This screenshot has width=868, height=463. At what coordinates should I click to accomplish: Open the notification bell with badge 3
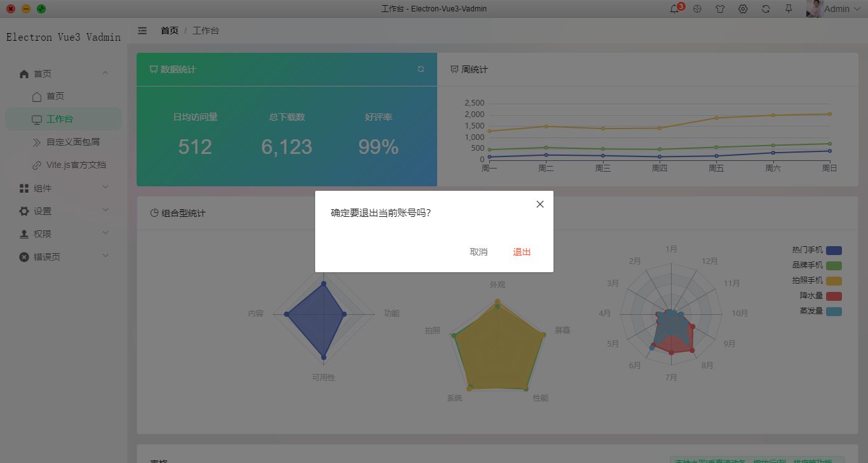coord(675,8)
